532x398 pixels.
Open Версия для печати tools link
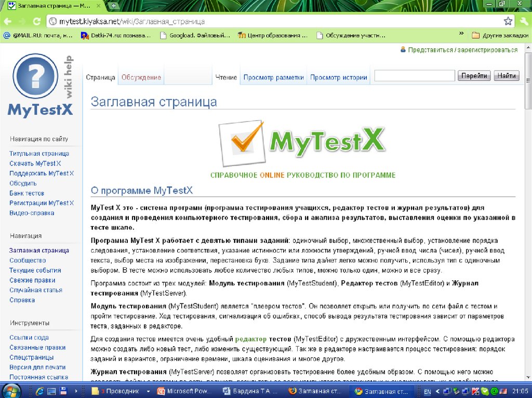point(37,367)
